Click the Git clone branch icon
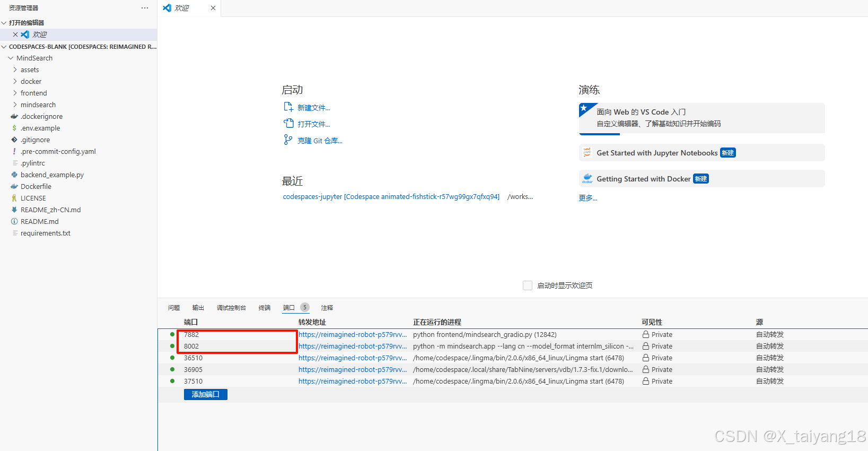868x451 pixels. coord(288,140)
